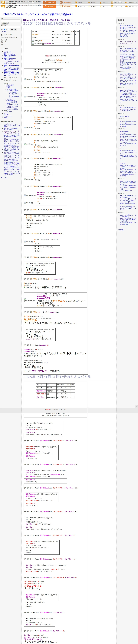The image size is (138, 644).
Task: Click heading 2025年05月31日11時25分のカオスバトル
Action: click(x=57, y=24)
